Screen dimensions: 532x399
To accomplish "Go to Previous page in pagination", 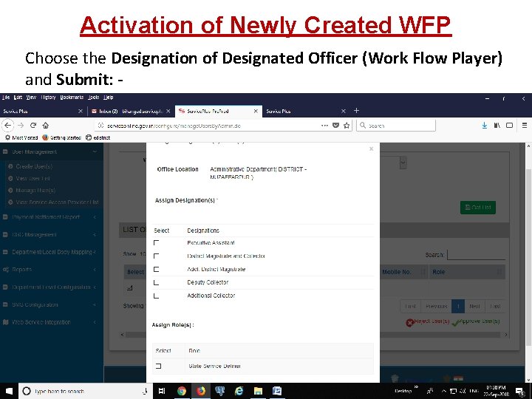I will tap(437, 306).
